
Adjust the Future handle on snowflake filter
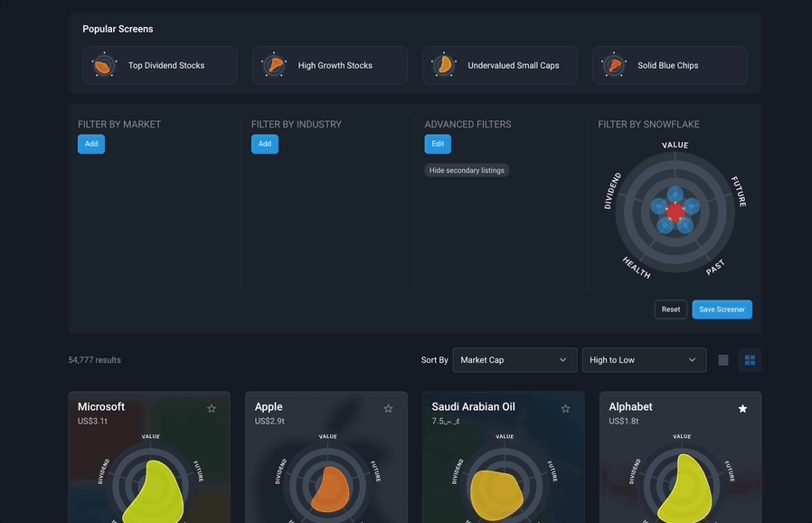(692, 206)
